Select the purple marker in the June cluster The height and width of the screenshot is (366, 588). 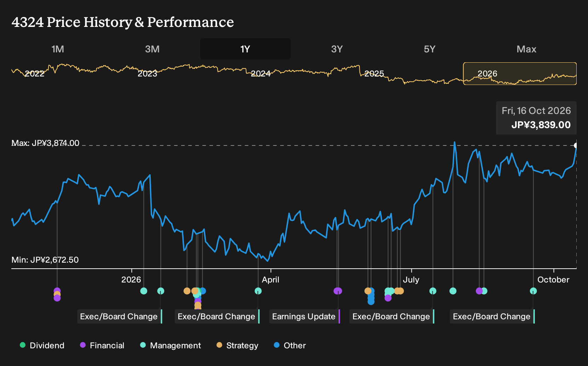pyautogui.click(x=388, y=298)
